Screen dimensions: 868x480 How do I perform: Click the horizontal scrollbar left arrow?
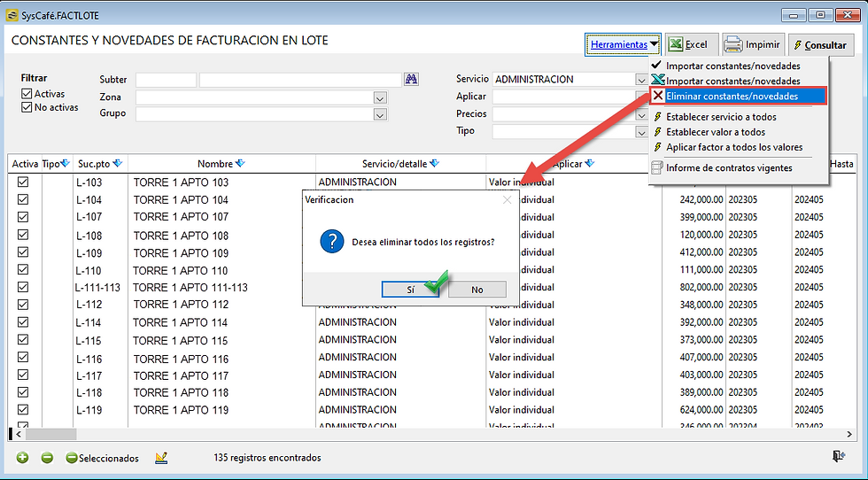(19, 435)
